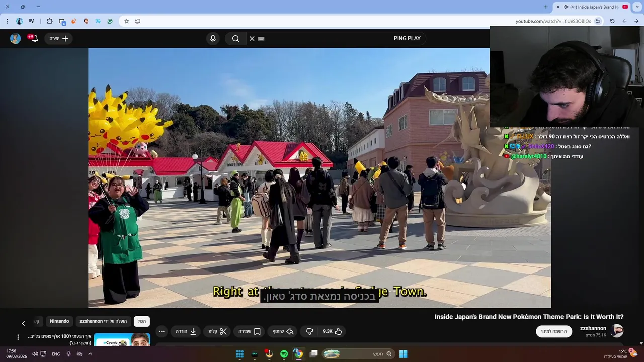Download the video
Viewport: 644px width, 362px height.
coord(186,331)
